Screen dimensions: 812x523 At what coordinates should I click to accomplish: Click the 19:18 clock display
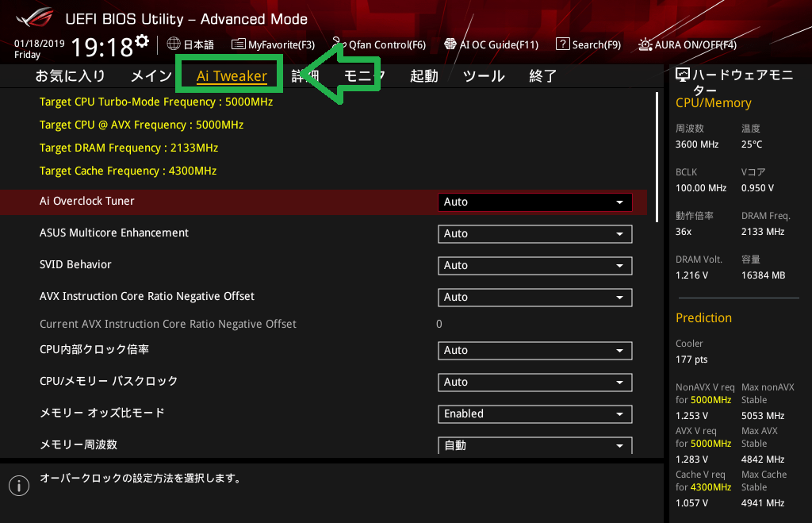click(102, 47)
